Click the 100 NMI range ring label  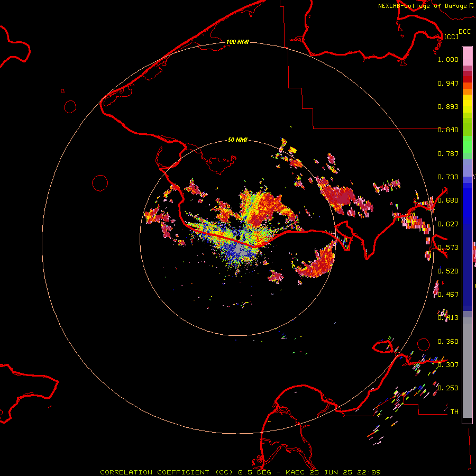pyautogui.click(x=237, y=42)
